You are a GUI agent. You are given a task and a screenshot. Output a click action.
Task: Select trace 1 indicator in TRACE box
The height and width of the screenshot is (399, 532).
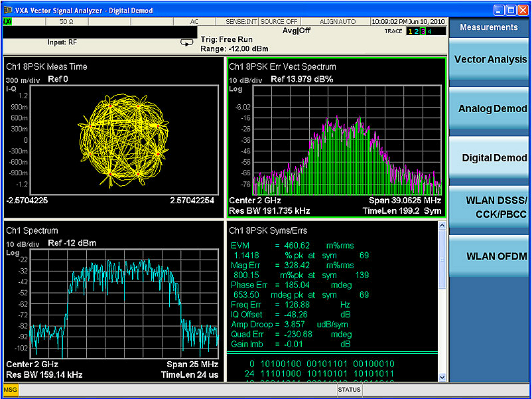coord(411,32)
